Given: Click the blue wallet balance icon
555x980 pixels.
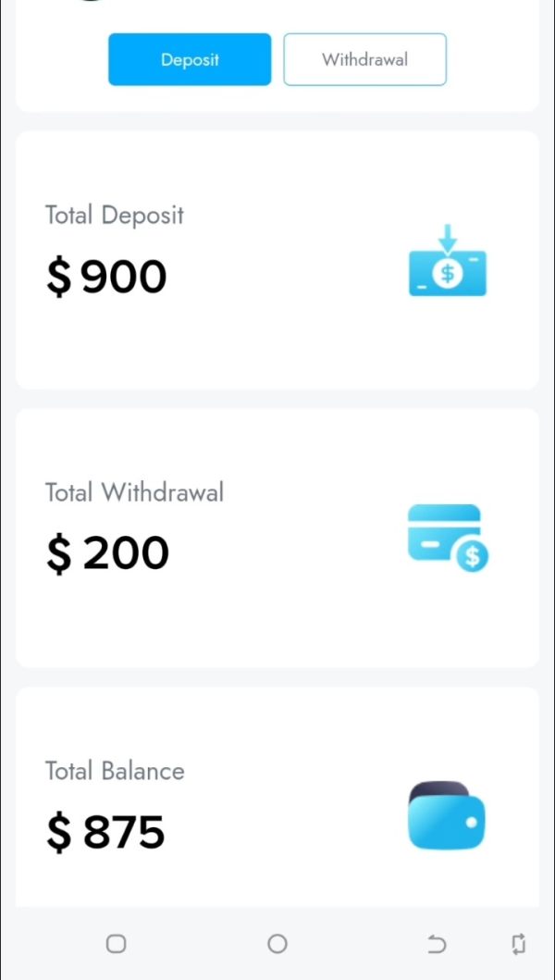Looking at the screenshot, I should pos(446,816).
